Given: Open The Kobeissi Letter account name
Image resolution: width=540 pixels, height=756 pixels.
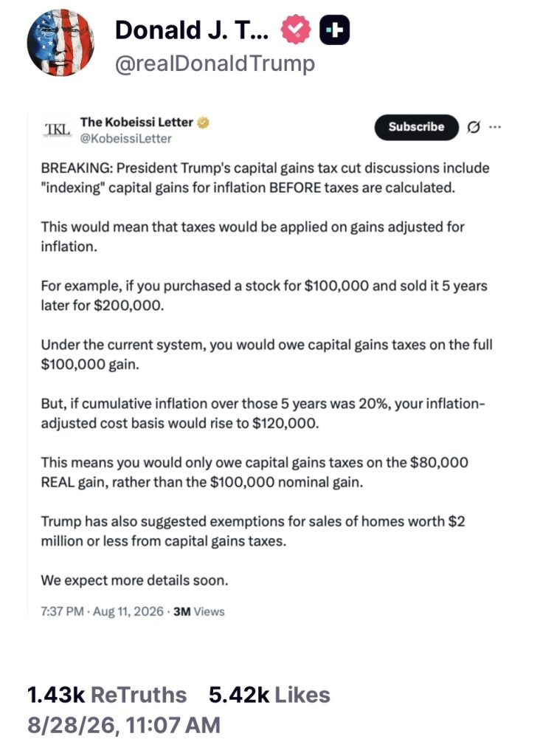Looking at the screenshot, I should click(x=136, y=123).
